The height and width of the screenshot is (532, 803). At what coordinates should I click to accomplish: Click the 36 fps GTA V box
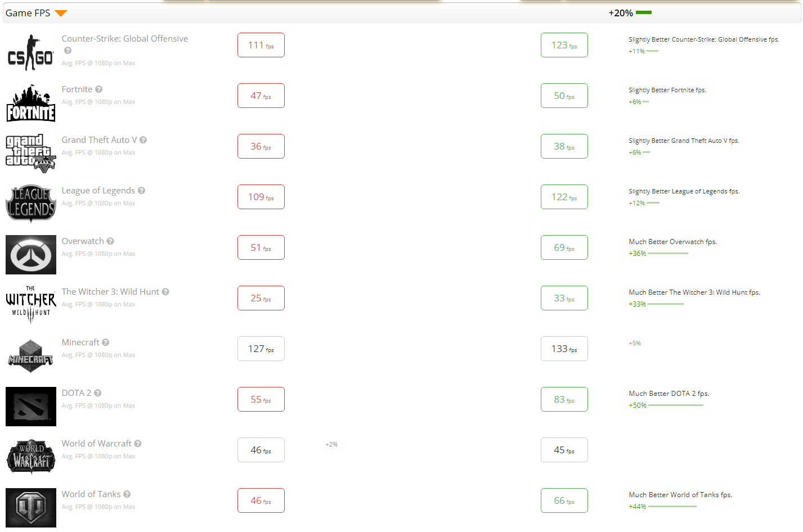point(261,146)
